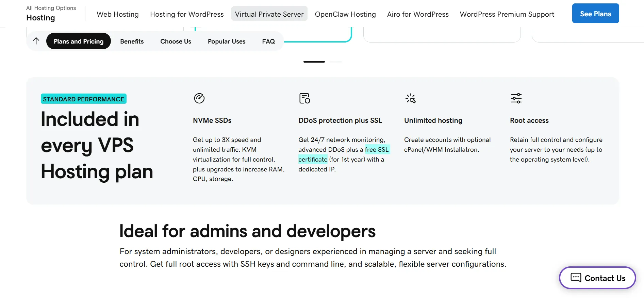Click the up arrow scroll-to-top icon
Image resolution: width=644 pixels, height=298 pixels.
click(x=36, y=41)
